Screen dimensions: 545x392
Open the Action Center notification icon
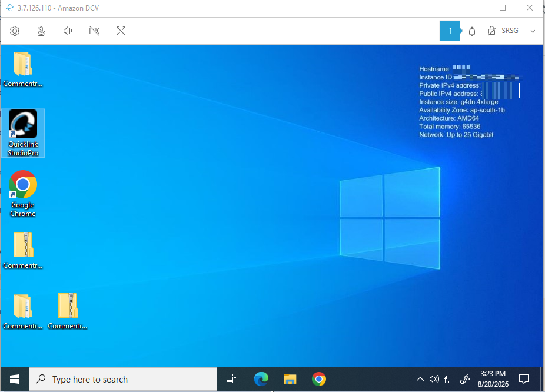click(524, 379)
